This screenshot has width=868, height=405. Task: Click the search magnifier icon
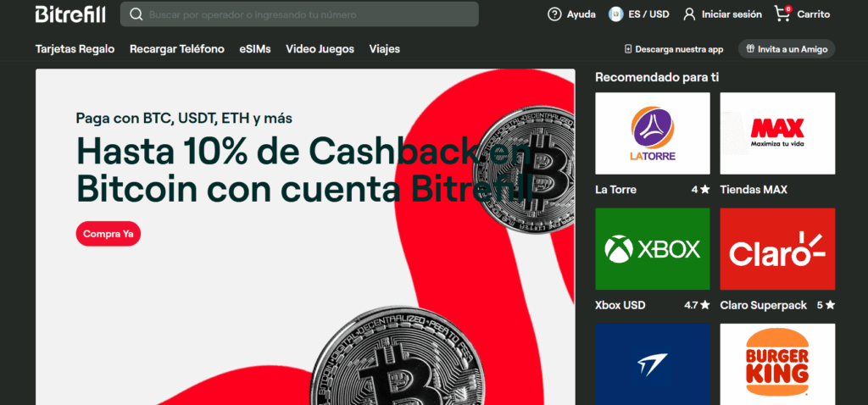136,14
